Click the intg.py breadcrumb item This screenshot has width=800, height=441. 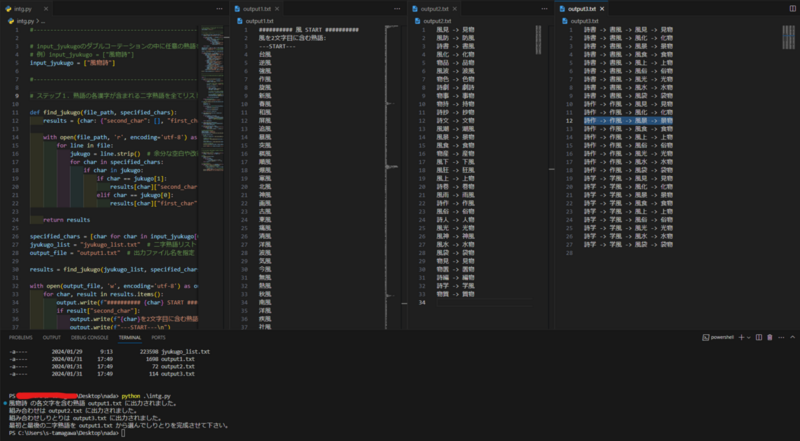24,21
